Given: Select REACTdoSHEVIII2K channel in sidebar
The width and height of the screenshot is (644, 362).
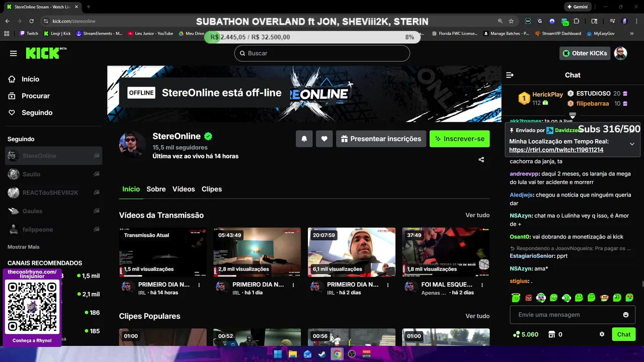Looking at the screenshot, I should point(53,193).
